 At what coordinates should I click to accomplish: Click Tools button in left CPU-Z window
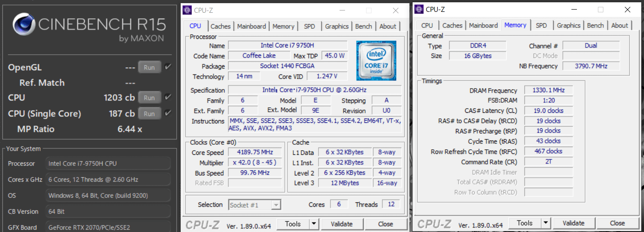[x=293, y=224]
